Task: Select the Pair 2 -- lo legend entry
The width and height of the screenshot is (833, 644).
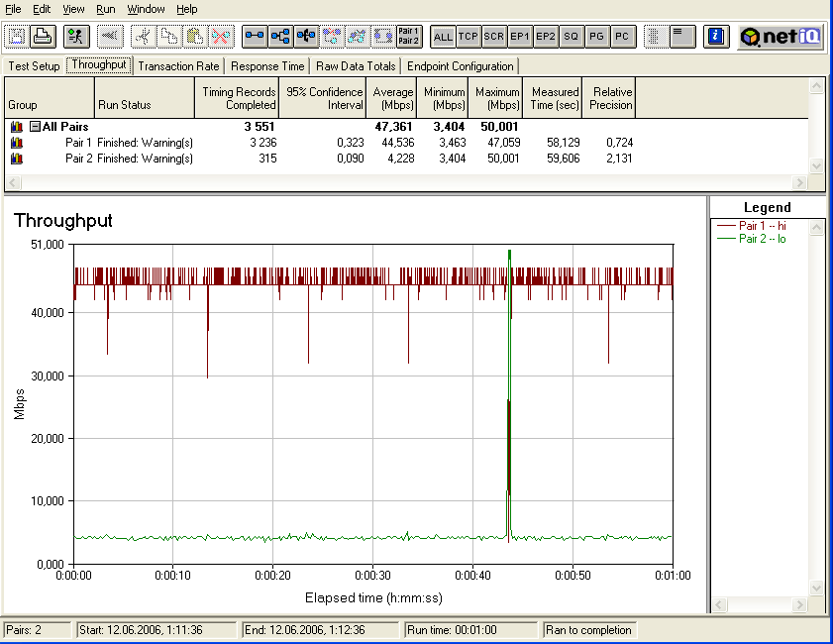Action: pyautogui.click(x=751, y=239)
